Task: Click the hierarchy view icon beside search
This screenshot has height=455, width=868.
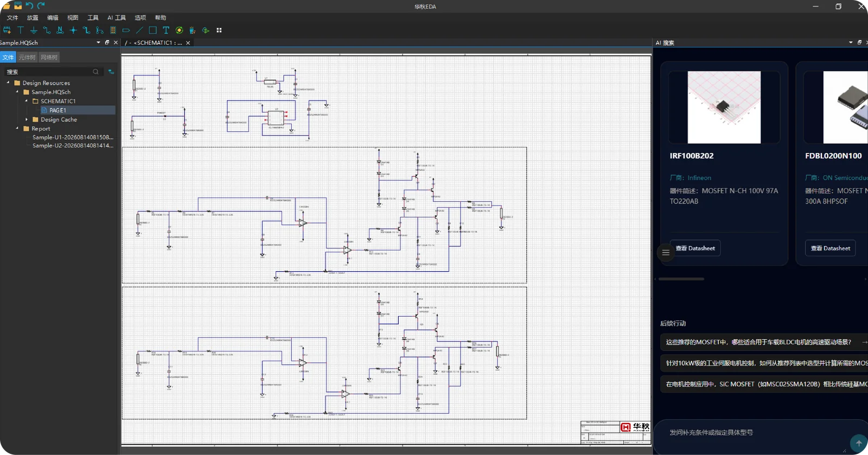Action: point(111,72)
